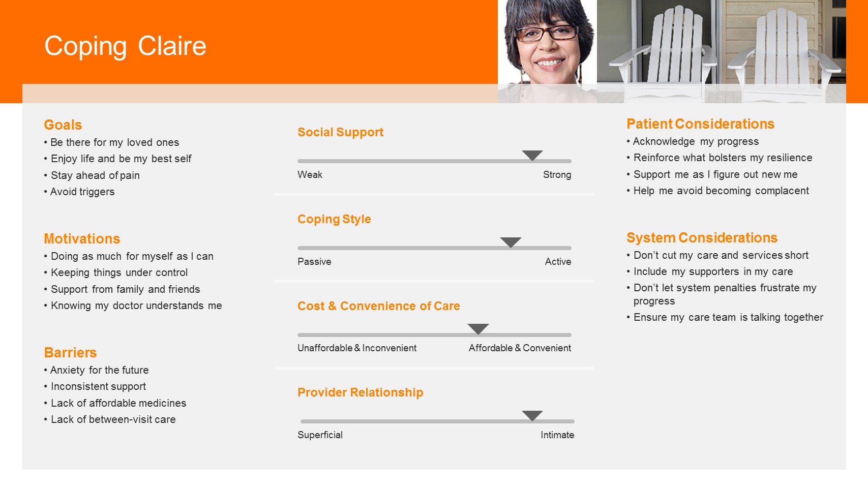This screenshot has height=488, width=868.
Task: Click the Social Support slider marker
Action: pos(532,156)
